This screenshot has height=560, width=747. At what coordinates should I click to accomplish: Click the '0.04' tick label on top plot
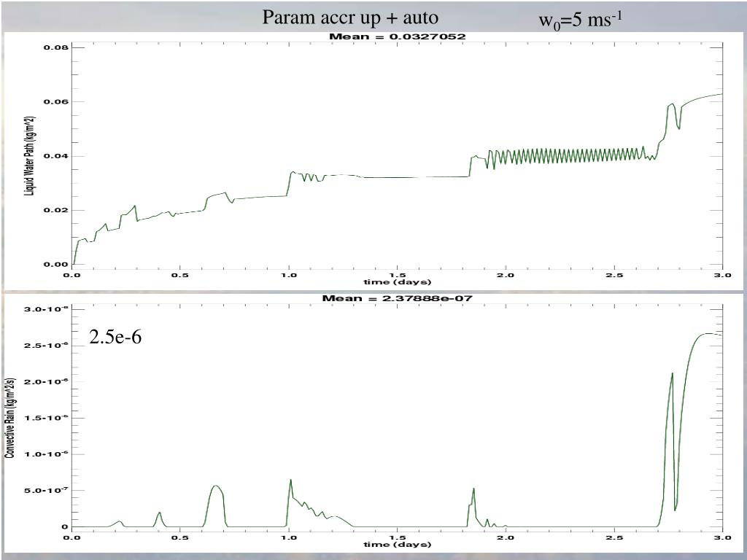point(56,156)
